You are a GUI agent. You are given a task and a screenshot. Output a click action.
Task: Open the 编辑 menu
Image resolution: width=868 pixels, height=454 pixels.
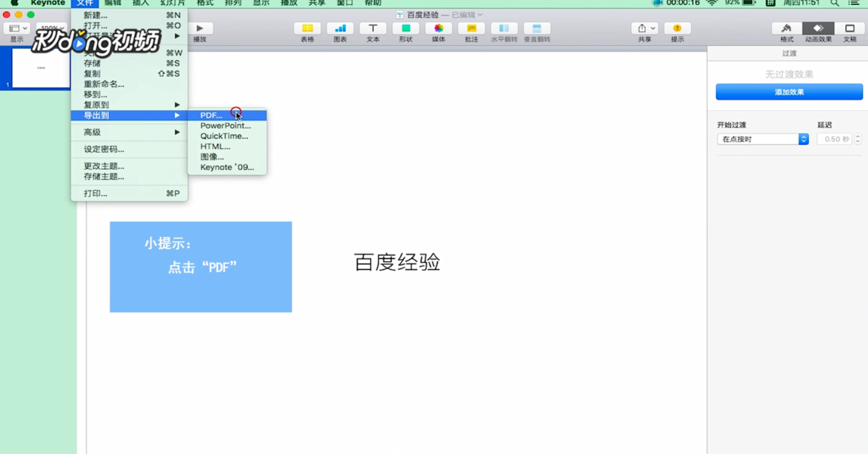(112, 3)
